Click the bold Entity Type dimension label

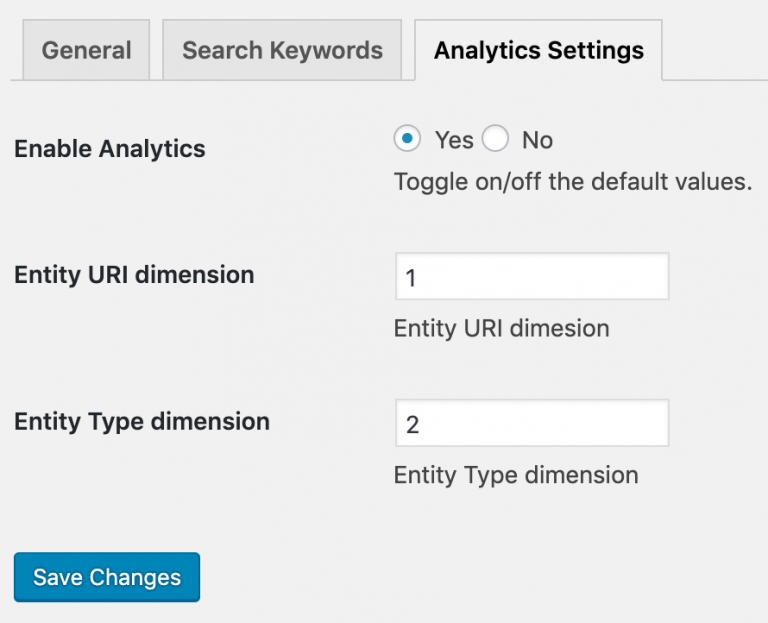pyautogui.click(x=142, y=421)
